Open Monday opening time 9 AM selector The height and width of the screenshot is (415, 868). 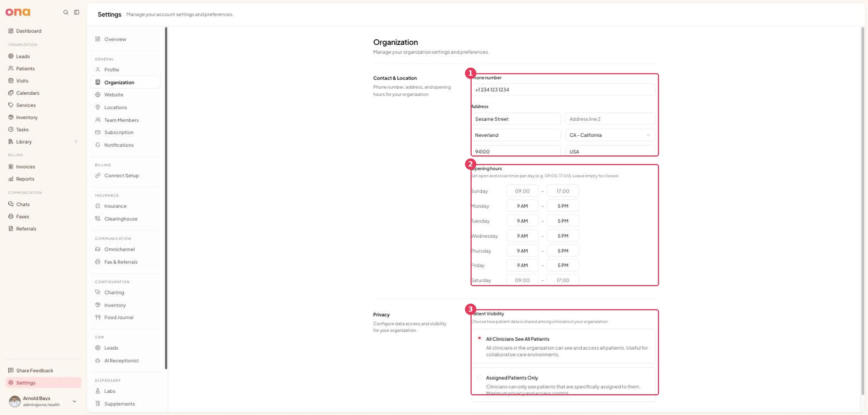coord(522,206)
